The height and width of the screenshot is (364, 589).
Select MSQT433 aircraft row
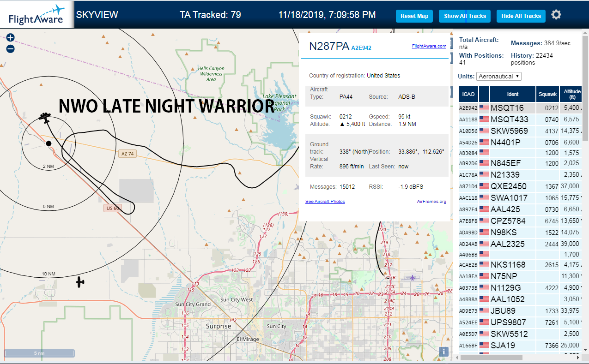click(x=520, y=119)
